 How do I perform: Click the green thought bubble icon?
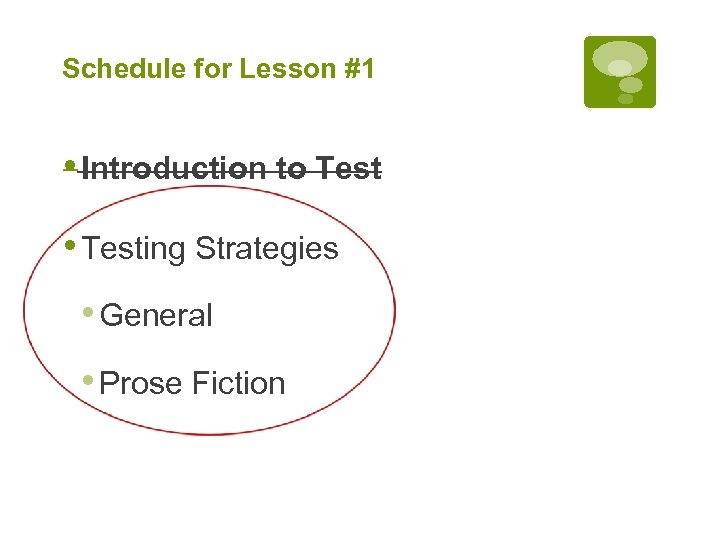(x=620, y=71)
